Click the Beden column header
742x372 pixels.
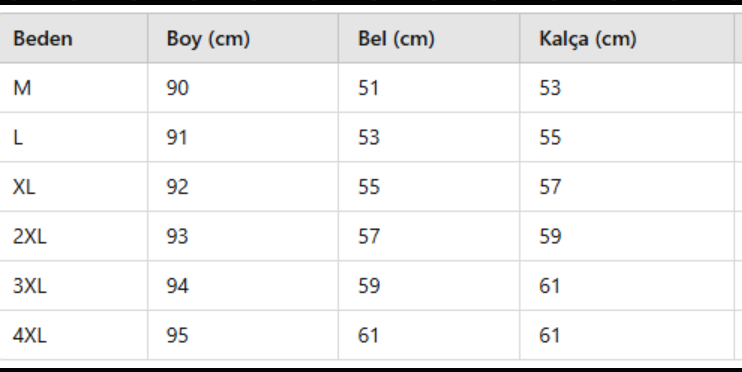74,38
